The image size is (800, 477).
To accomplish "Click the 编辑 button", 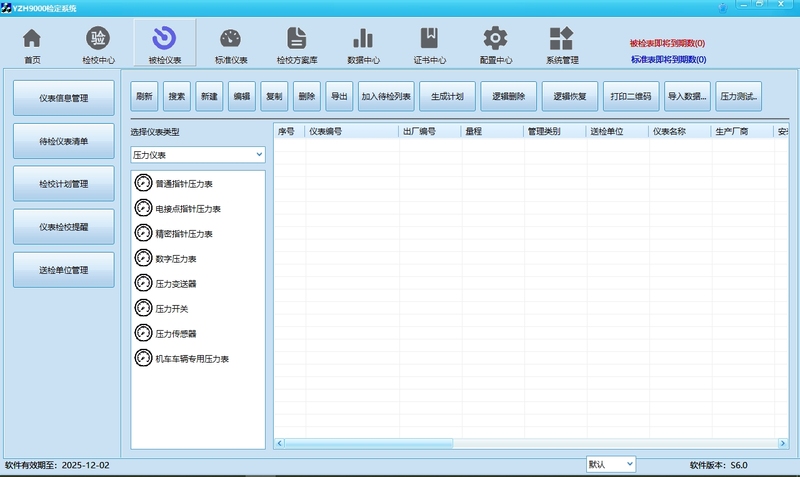I will [242, 96].
